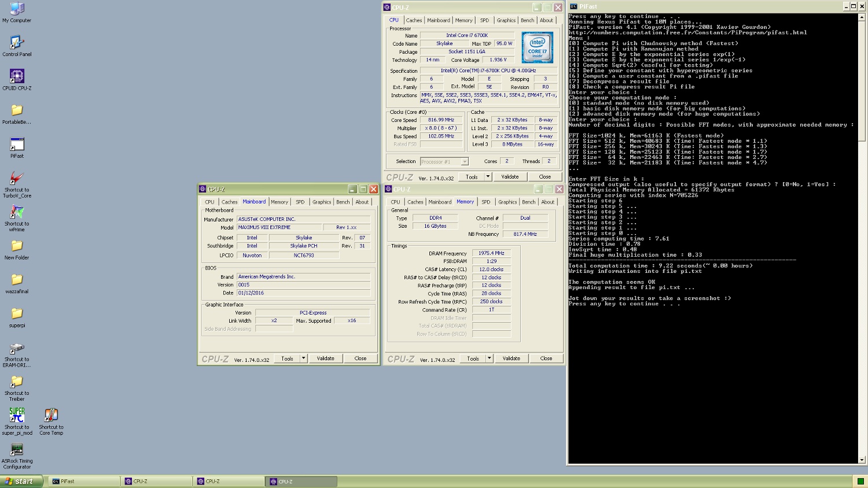Viewport: 868px width, 488px height.
Task: Open Shortcut to ERAM-DRI icon
Action: pos(17,354)
